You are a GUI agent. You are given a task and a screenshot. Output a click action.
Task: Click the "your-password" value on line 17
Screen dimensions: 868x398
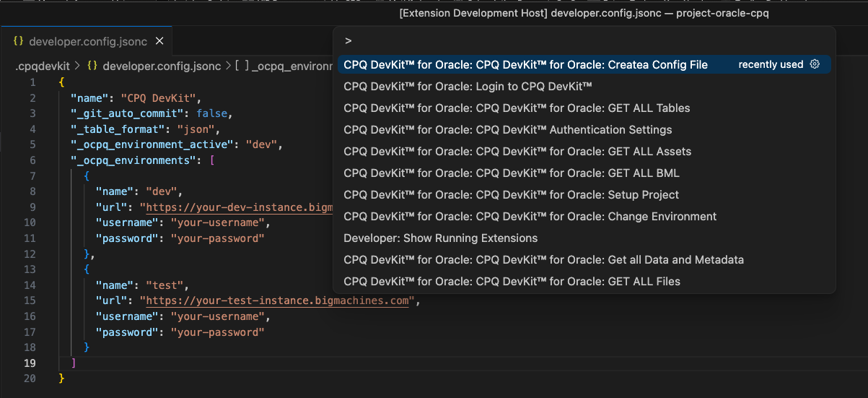point(217,332)
